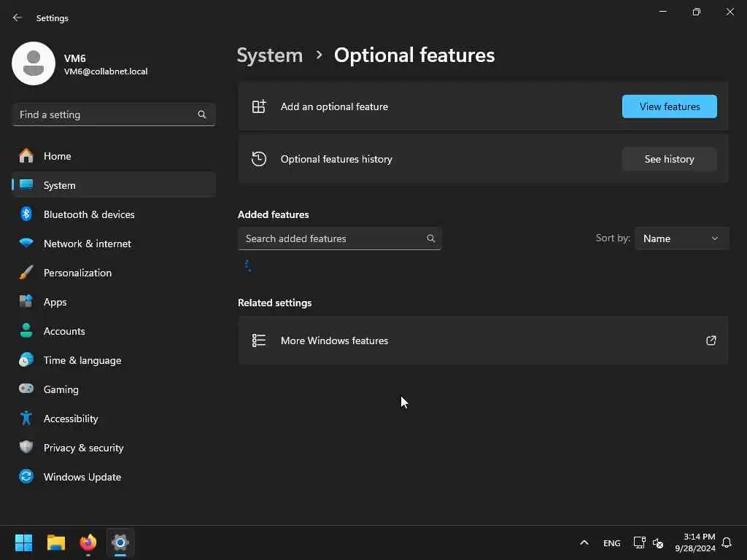Click the Time & language globe icon
The image size is (747, 560).
click(x=26, y=359)
